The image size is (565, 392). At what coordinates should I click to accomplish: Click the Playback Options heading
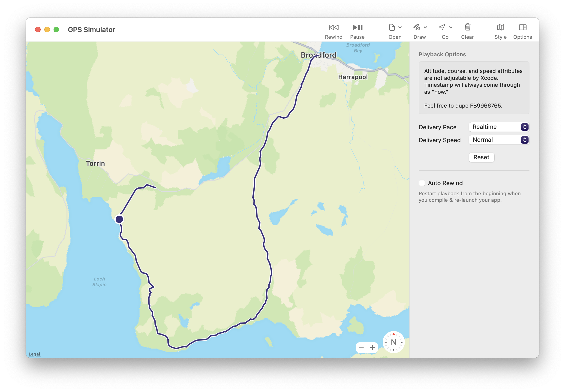click(x=442, y=54)
